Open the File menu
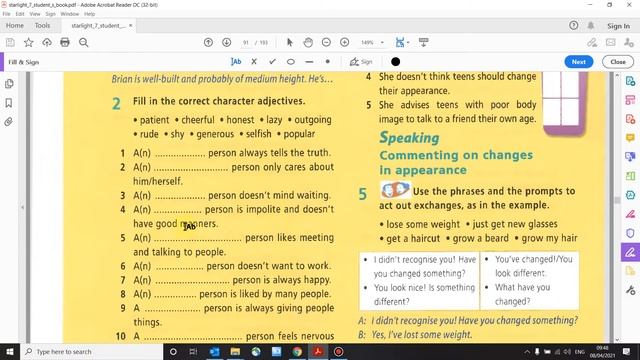The height and width of the screenshot is (360, 640). pos(7,14)
